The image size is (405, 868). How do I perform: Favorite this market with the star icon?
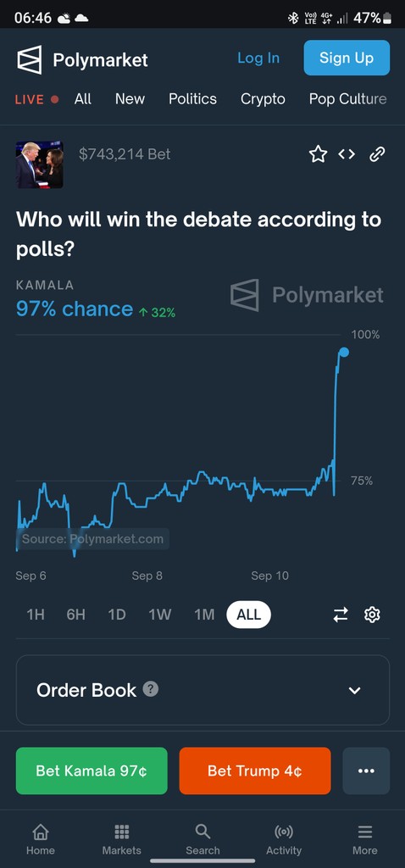(318, 154)
